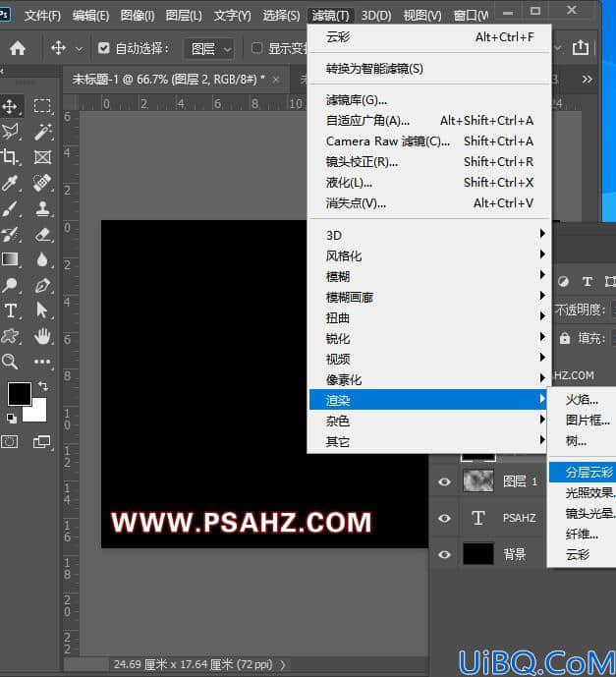Click the white background color swatch
616x677 pixels.
pos(38,411)
